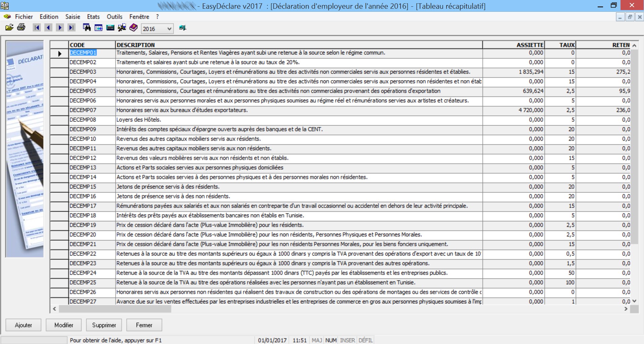Open the Saisie menu
This screenshot has width=644, height=344.
click(x=73, y=17)
